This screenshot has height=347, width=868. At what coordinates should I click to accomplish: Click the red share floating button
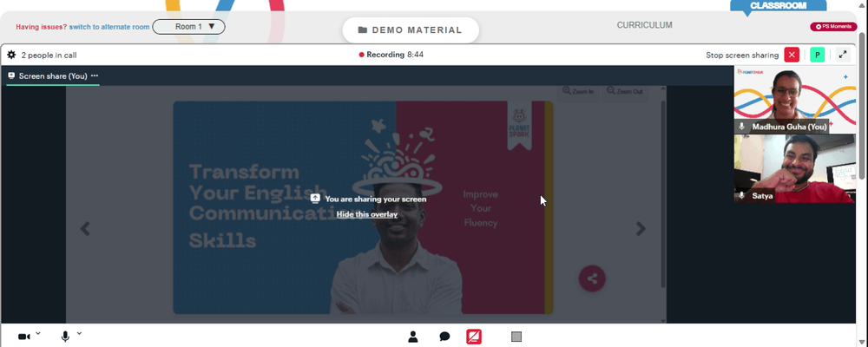pos(592,279)
